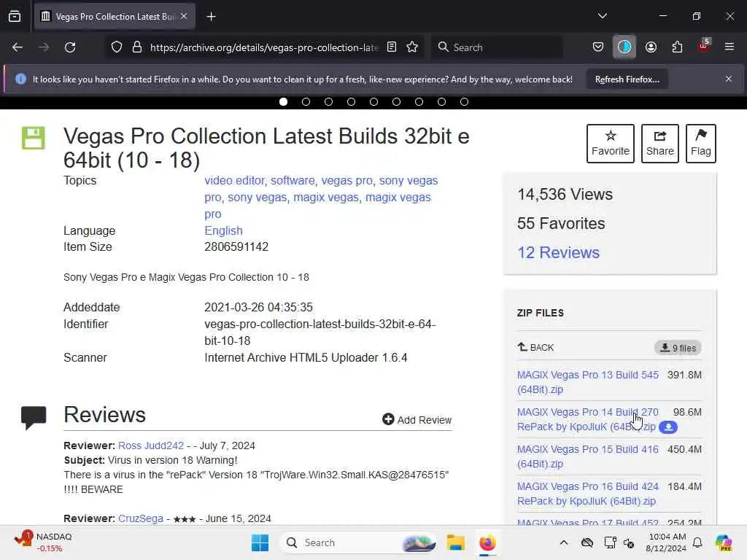Select the eighth carousel dot
The image size is (747, 560).
tap(441, 102)
